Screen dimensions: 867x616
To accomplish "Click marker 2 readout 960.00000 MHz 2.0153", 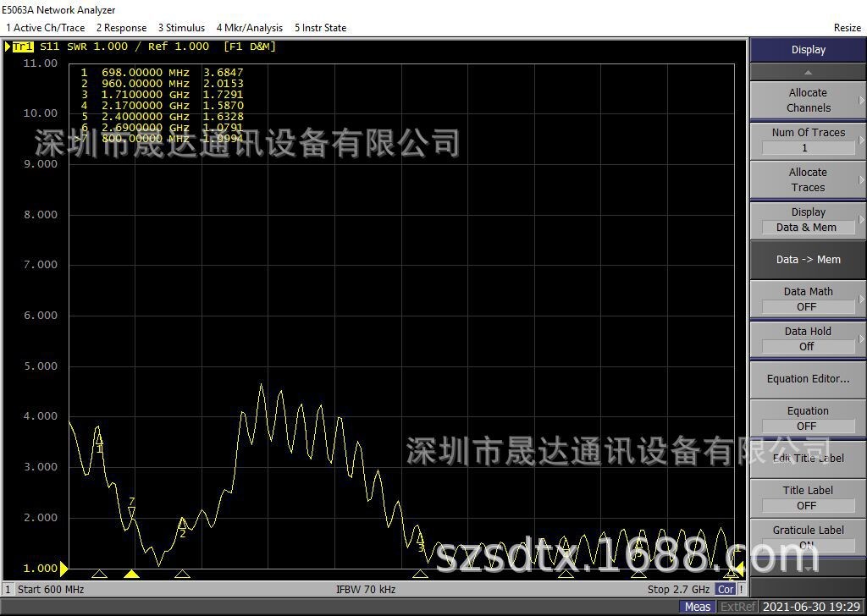I will tap(162, 84).
